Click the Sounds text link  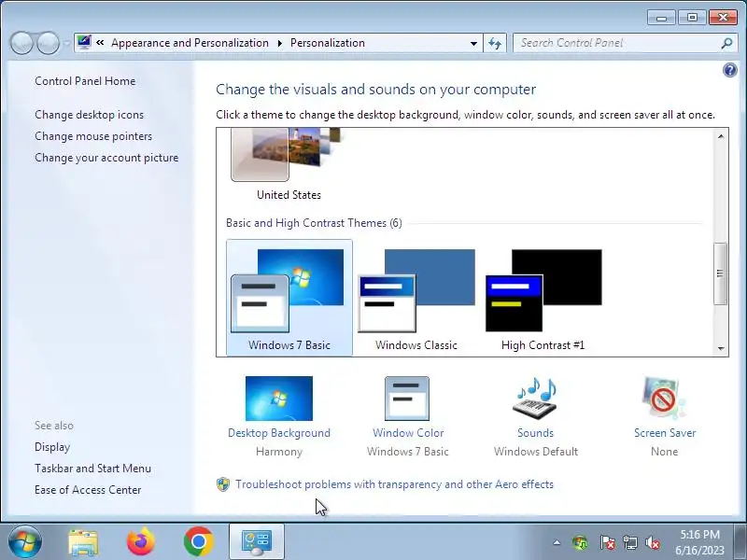pos(535,433)
